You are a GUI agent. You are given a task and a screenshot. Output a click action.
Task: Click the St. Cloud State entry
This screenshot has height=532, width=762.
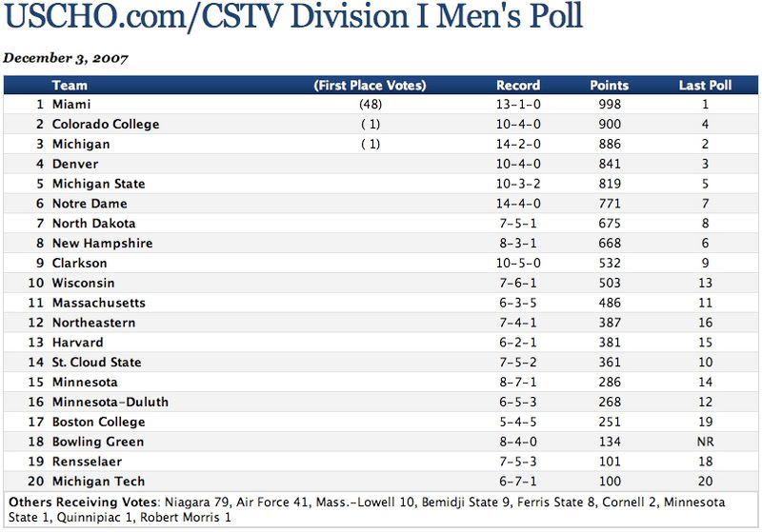point(97,363)
